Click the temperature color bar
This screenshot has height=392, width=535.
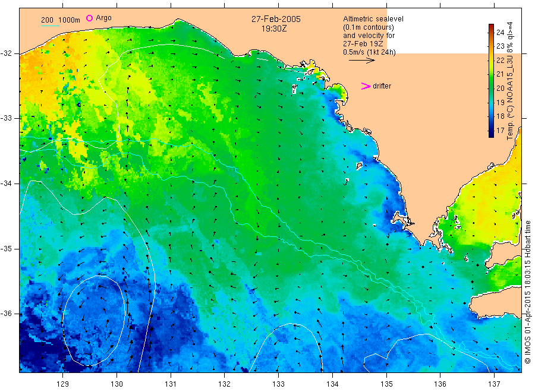tap(491, 81)
